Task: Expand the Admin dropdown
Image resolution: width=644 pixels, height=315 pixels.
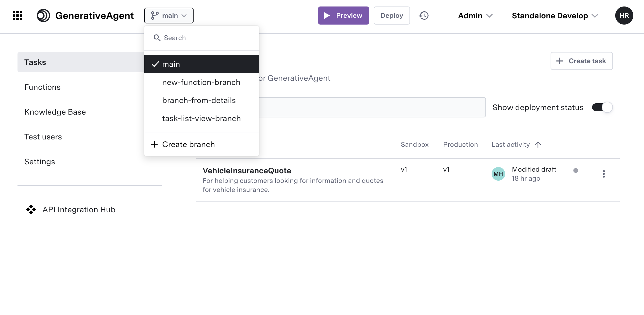Action: point(475,16)
